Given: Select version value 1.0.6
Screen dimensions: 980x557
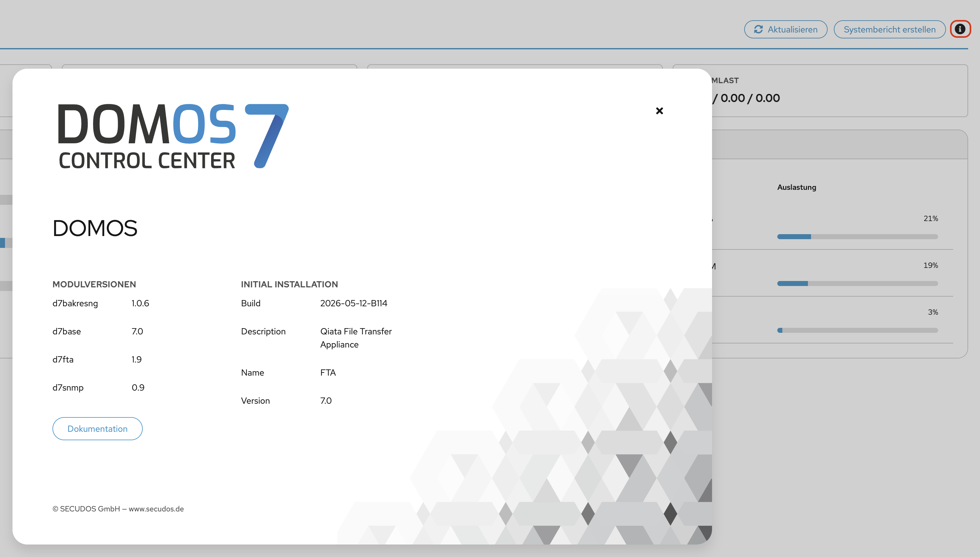Looking at the screenshot, I should pos(141,303).
